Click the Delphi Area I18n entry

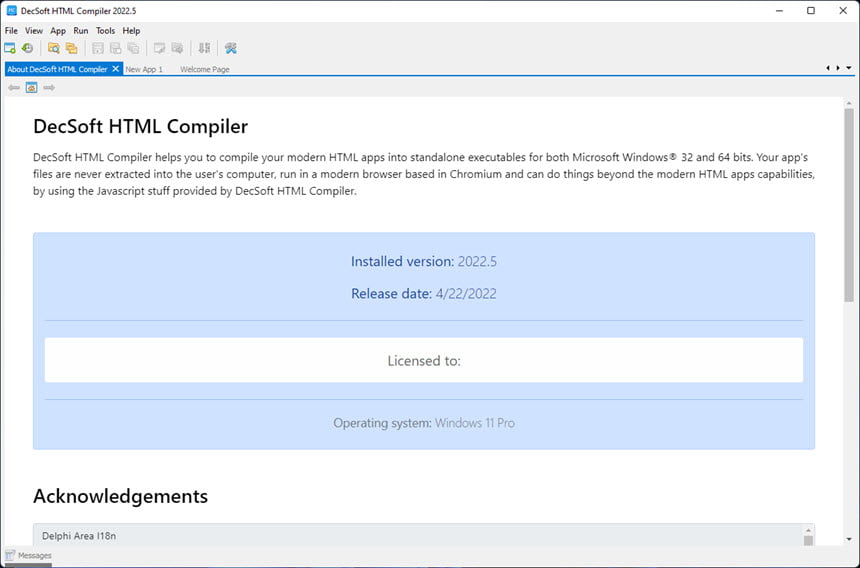tap(79, 536)
